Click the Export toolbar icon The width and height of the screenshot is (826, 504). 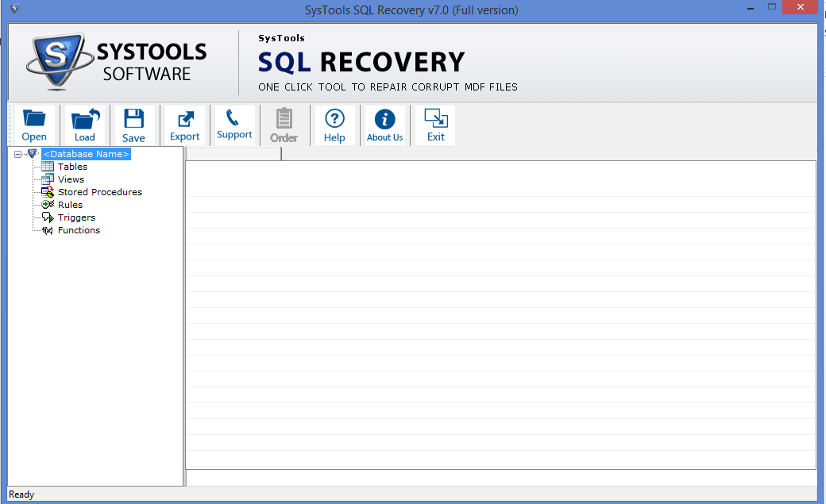pos(185,119)
